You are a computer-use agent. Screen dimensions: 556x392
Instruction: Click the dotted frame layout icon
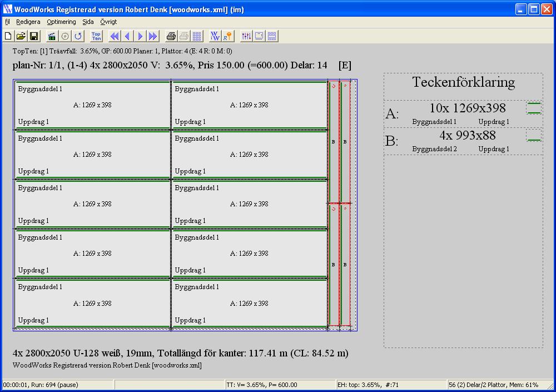(x=259, y=36)
